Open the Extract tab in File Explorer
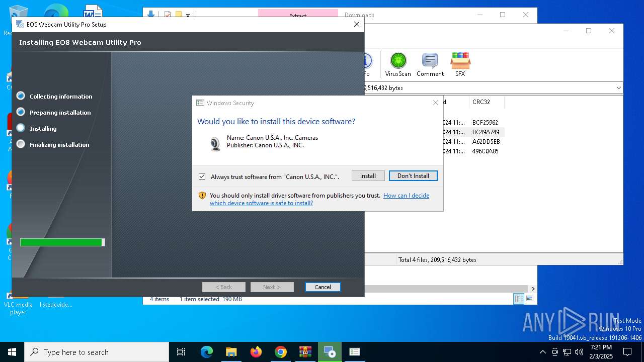The width and height of the screenshot is (644, 362). click(x=298, y=16)
